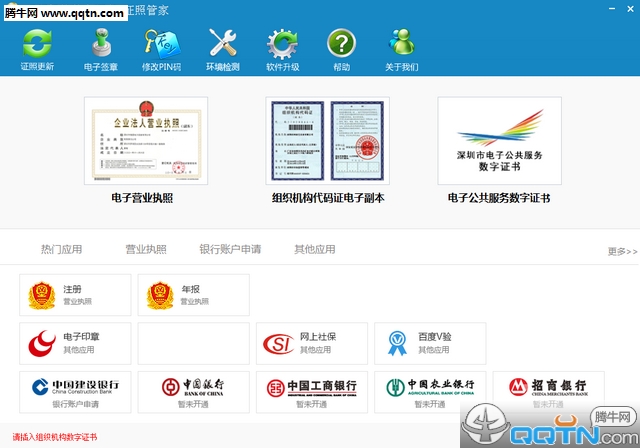Click the 电子营业执照 caption text

[x=142, y=198]
